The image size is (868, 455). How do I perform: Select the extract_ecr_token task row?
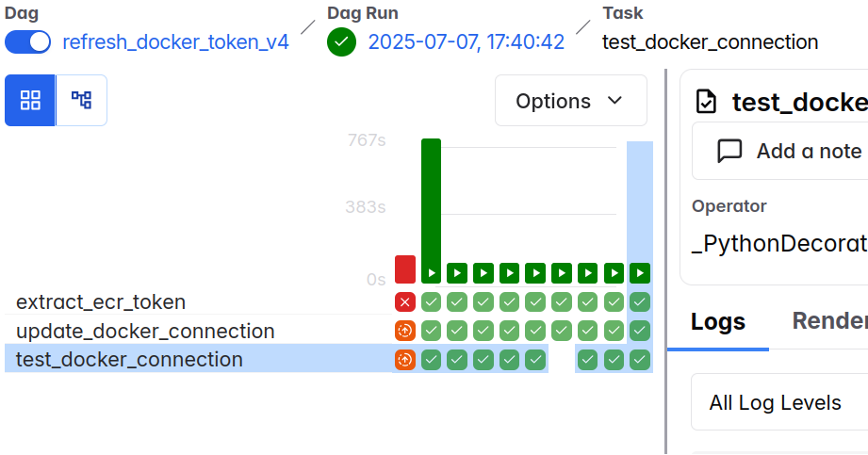tap(198, 302)
